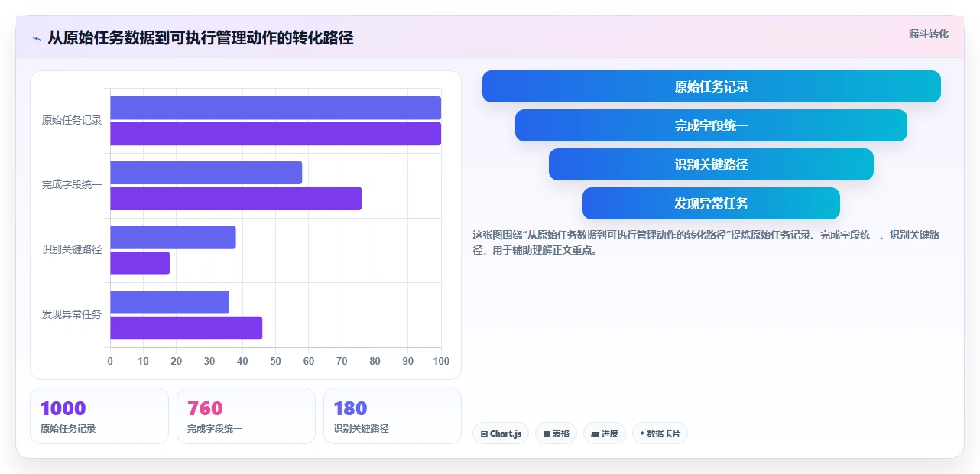Viewport: 980px width, 474px height.
Task: Click the 数据卡片 tag
Action: coord(660,433)
